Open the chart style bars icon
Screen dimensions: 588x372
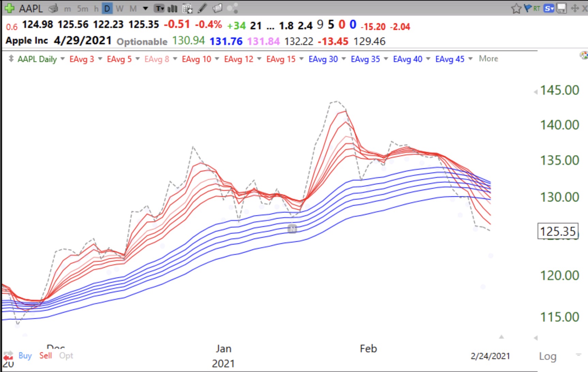pyautogui.click(x=172, y=9)
